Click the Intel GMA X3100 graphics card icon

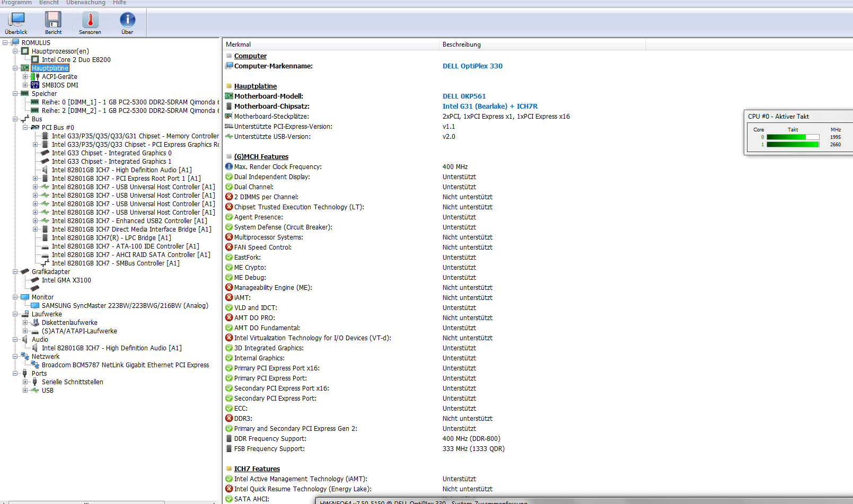[x=35, y=280]
